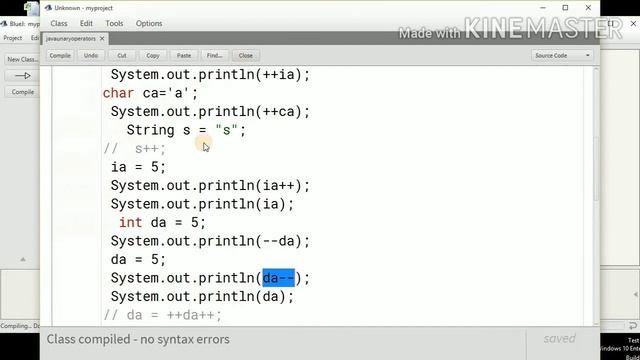Click the line 'System.out.println(--da);'
Viewport: 640px width, 360px height.
(210, 241)
